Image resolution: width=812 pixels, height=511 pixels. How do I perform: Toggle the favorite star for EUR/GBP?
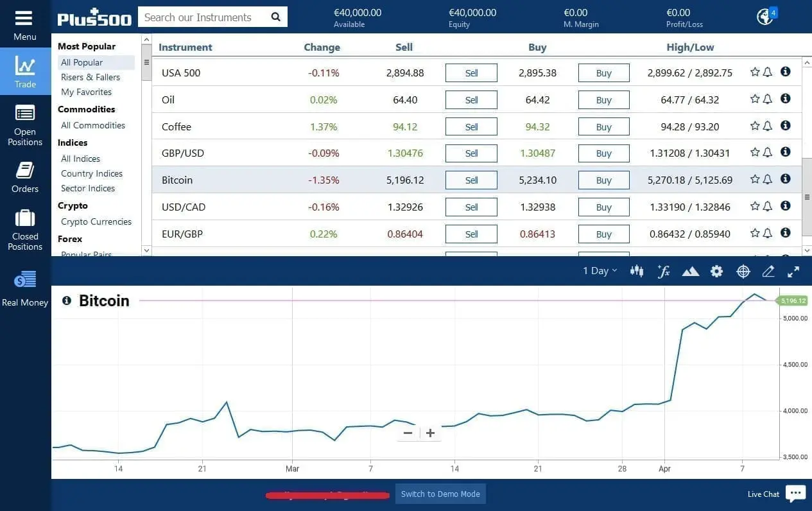[754, 233]
